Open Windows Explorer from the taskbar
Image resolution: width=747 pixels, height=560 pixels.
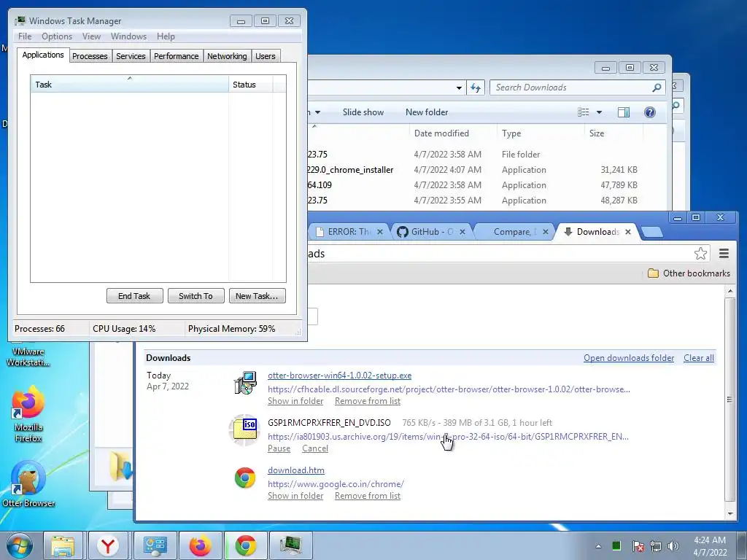click(x=63, y=545)
